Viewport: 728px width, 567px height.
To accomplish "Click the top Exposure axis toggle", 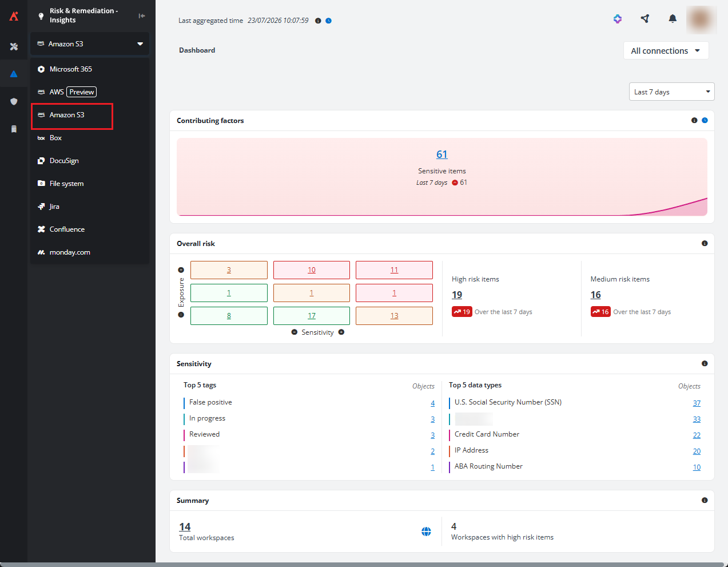I will click(x=181, y=270).
